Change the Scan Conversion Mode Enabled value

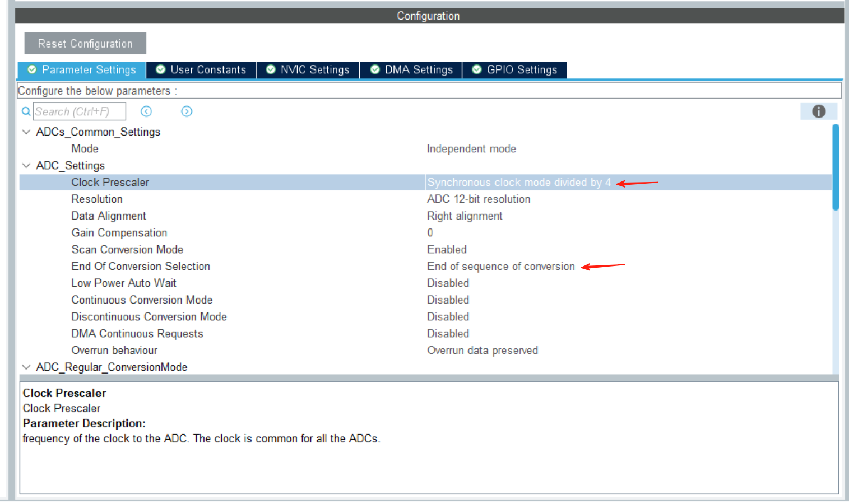[447, 250]
